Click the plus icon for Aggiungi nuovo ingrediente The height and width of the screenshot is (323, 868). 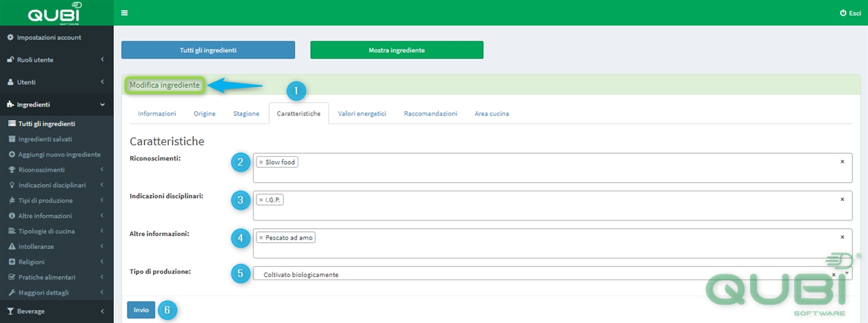12,155
